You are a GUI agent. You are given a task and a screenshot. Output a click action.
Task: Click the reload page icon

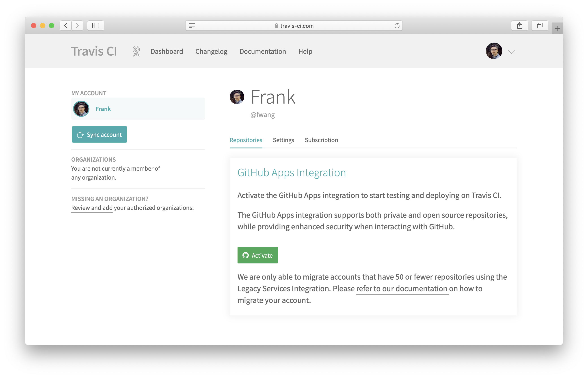tap(397, 26)
